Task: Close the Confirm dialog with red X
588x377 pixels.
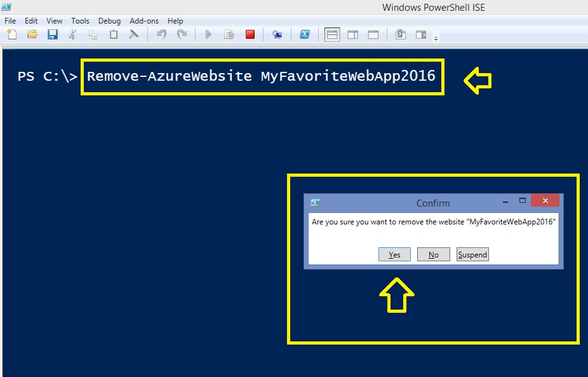Action: 545,200
